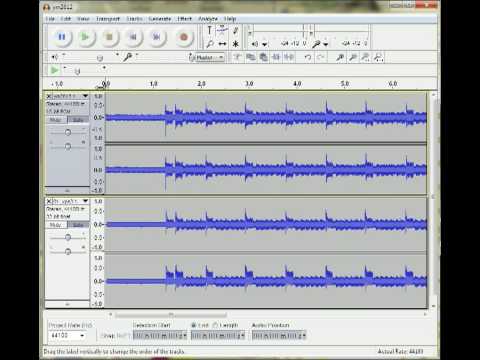Viewport: 480px width, 360px height.
Task: Close the first track with X
Action: point(49,96)
